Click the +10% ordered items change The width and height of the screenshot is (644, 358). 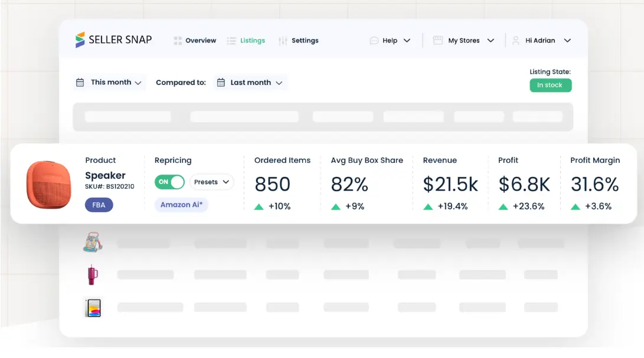pyautogui.click(x=279, y=206)
